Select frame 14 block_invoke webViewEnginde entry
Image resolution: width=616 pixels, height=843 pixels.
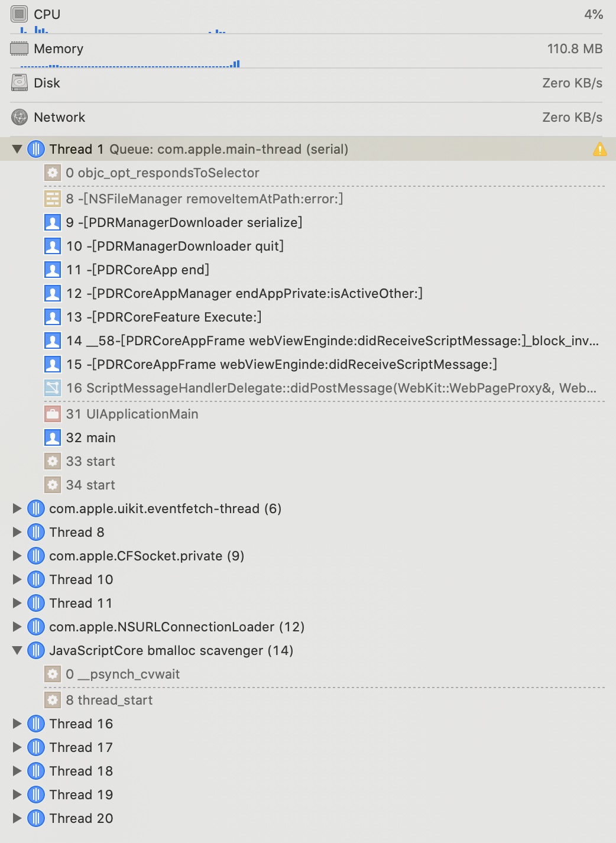pyautogui.click(x=332, y=341)
